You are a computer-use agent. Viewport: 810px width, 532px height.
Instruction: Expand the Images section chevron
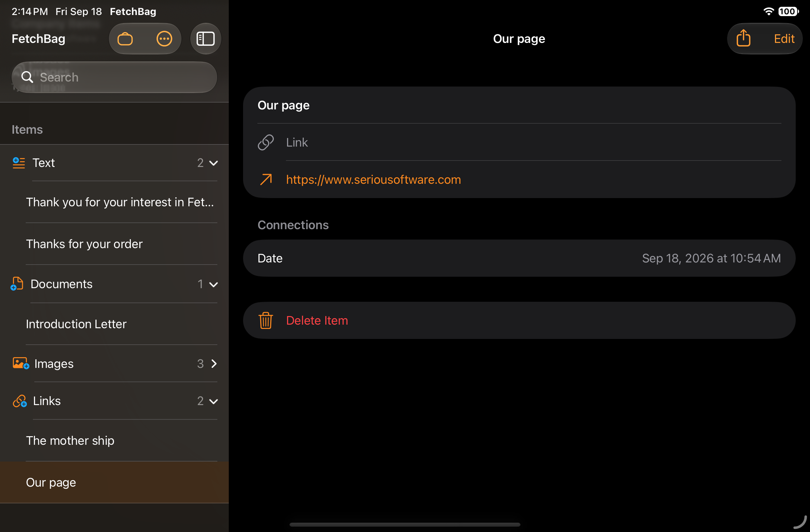(214, 364)
